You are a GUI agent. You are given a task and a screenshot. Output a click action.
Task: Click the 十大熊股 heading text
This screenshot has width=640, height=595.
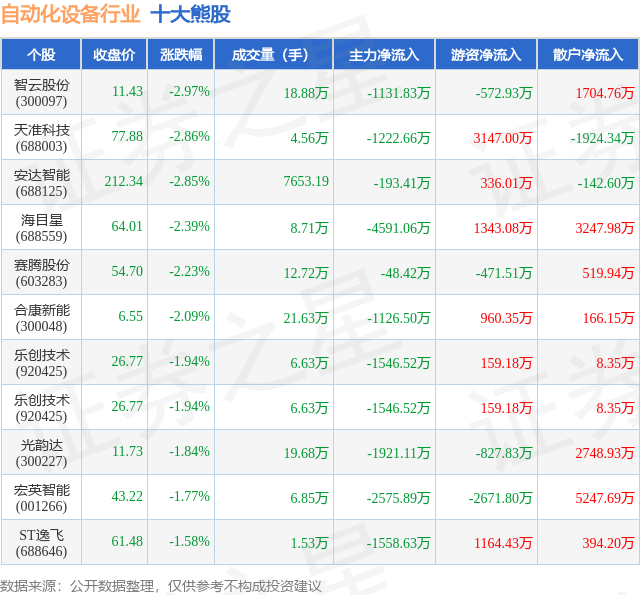(191, 14)
